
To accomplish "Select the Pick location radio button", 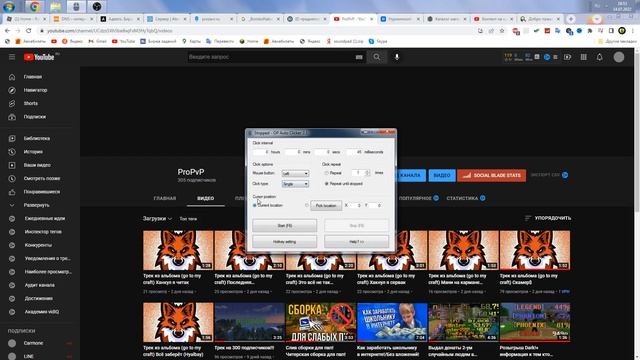I will point(307,205).
